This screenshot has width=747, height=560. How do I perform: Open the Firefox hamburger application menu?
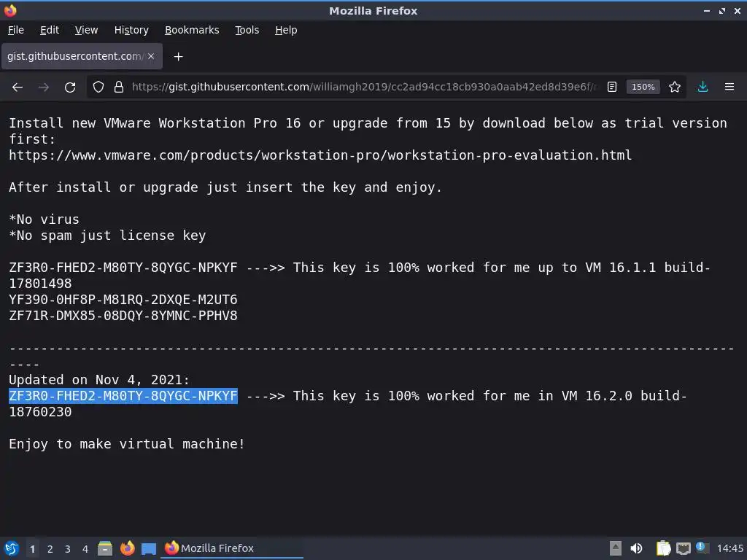click(729, 87)
